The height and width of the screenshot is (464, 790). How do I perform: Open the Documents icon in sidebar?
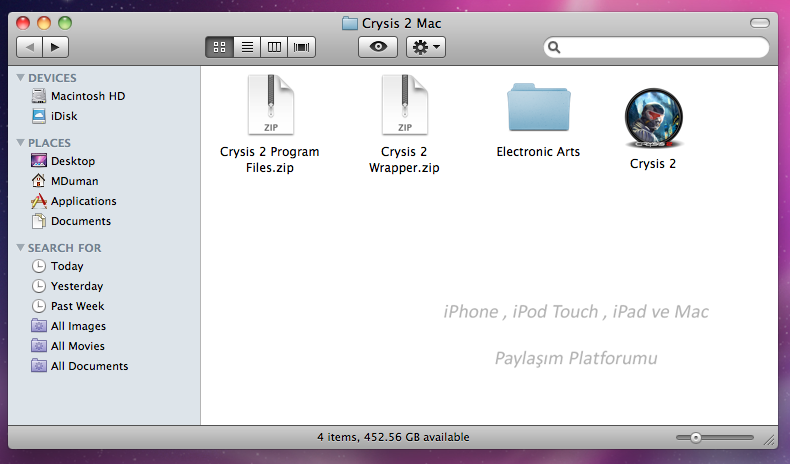(39, 221)
